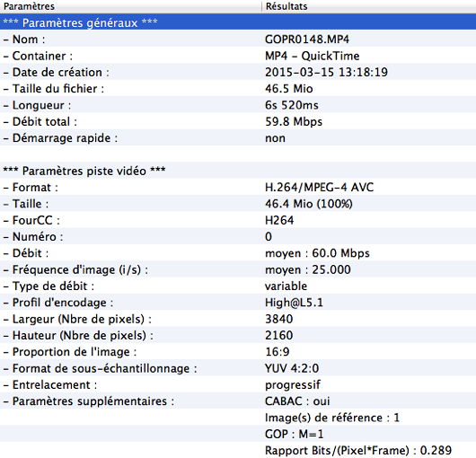The image size is (476, 458).
Task: Select the Date de création label
Action: click(x=57, y=72)
